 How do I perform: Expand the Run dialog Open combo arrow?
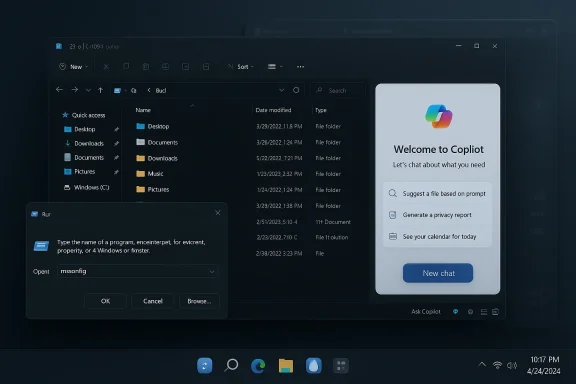coord(212,272)
